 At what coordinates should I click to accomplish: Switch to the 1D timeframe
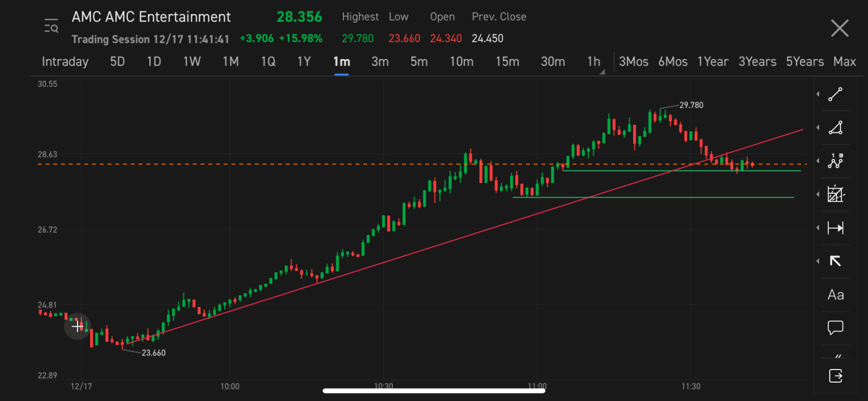click(154, 61)
